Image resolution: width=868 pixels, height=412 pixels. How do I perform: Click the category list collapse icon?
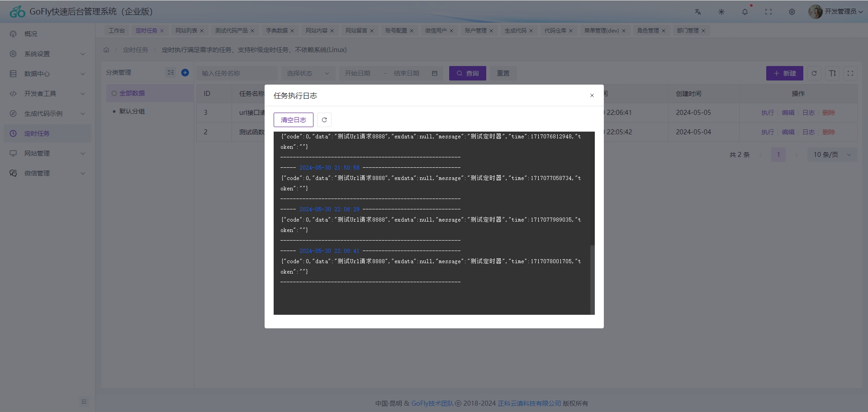[x=171, y=72]
